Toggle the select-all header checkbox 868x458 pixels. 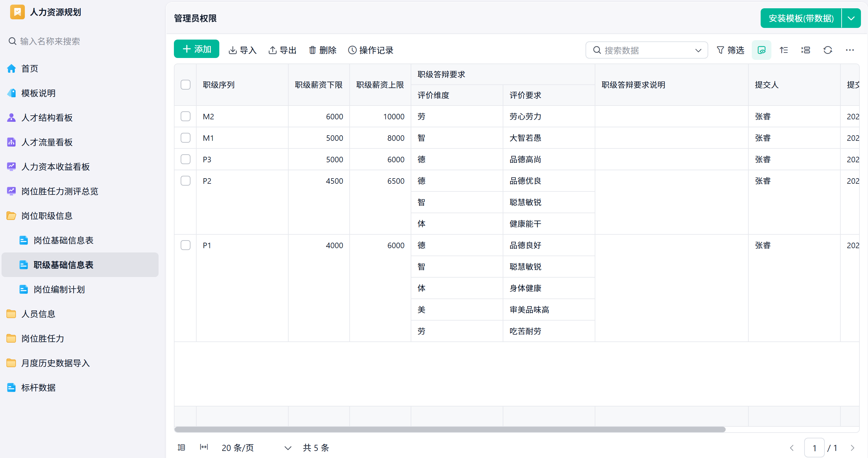[186, 85]
